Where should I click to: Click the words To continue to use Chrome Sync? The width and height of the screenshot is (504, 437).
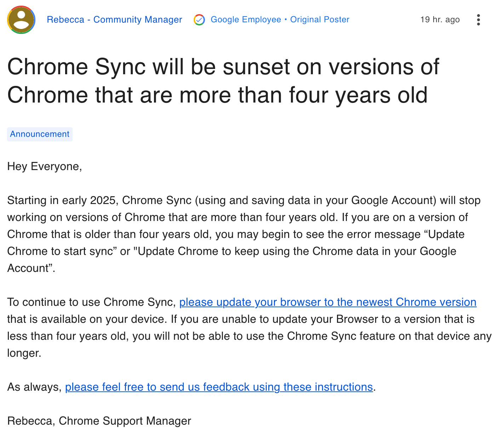pos(92,302)
